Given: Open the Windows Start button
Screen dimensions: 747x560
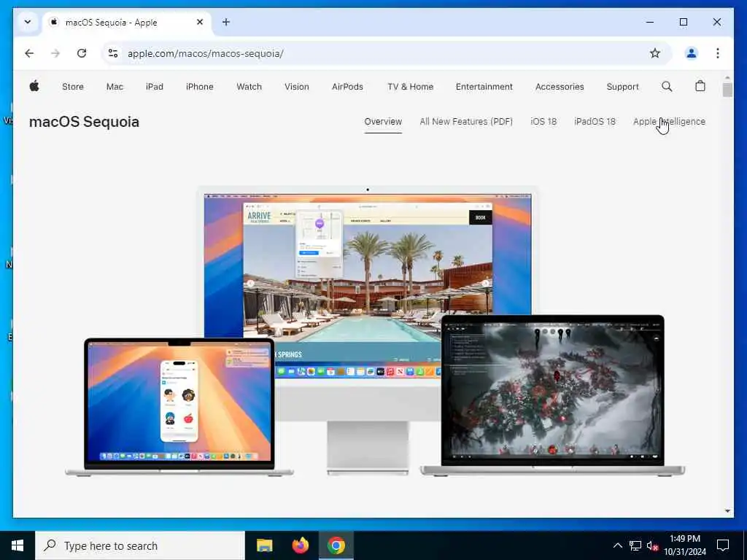Looking at the screenshot, I should [18, 545].
